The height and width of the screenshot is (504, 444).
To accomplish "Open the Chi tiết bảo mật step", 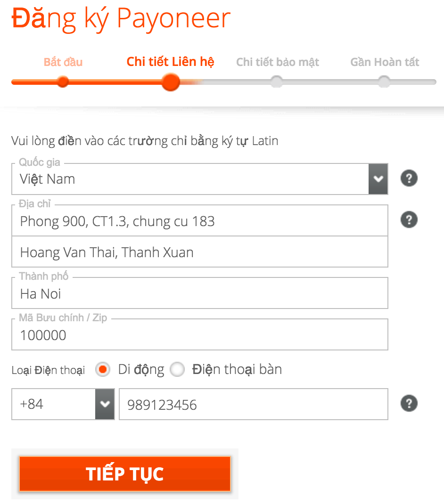I will (x=277, y=62).
